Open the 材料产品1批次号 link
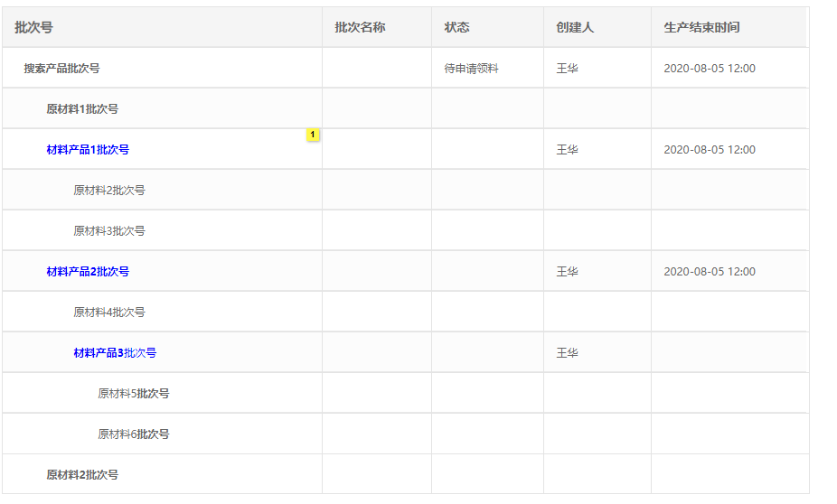The image size is (837, 504). point(88,150)
